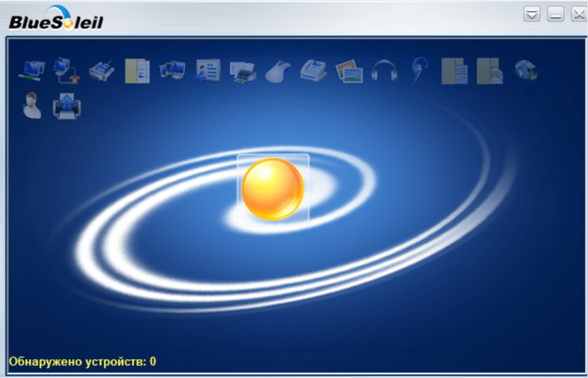588x378 pixels.
Task: Open the folder with envelope messages icon
Action: (489, 70)
